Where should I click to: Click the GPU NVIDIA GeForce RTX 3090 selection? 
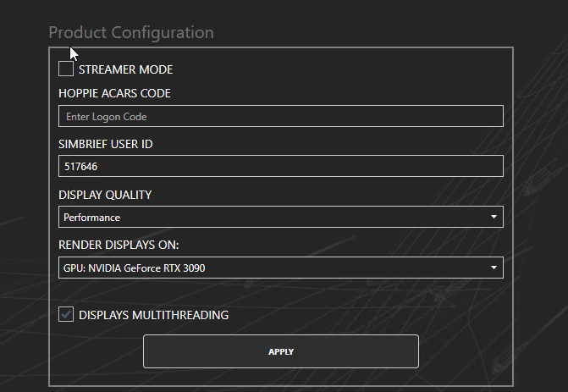[x=134, y=268]
